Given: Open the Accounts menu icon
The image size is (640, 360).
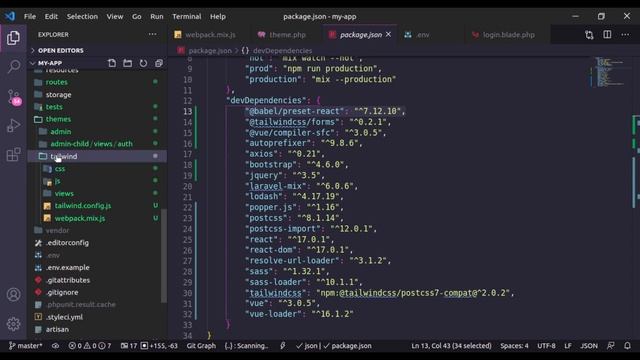Looking at the screenshot, I should point(13,294).
